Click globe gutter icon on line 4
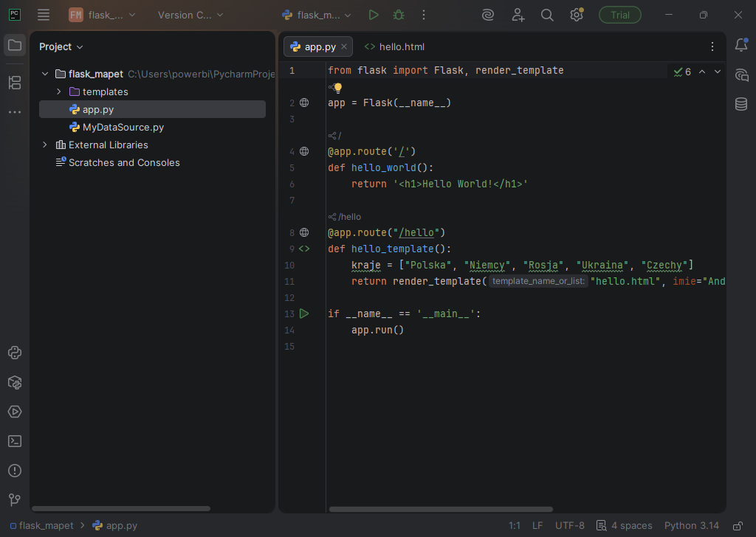 [304, 151]
